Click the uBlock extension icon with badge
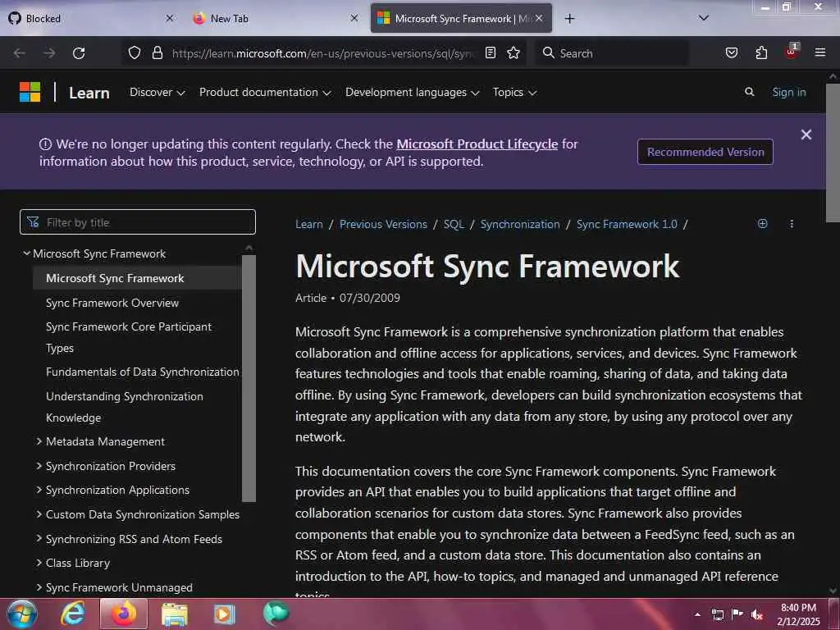Image resolution: width=840 pixels, height=630 pixels. point(792,52)
